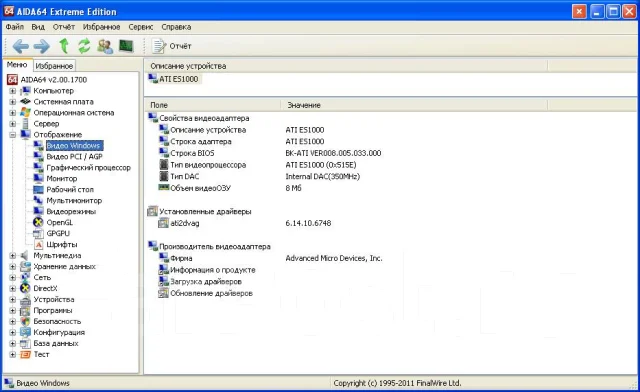Viewport: 640px width, 392px height.
Task: Click the Back arrow toolbar icon
Action: pyautogui.click(x=20, y=46)
